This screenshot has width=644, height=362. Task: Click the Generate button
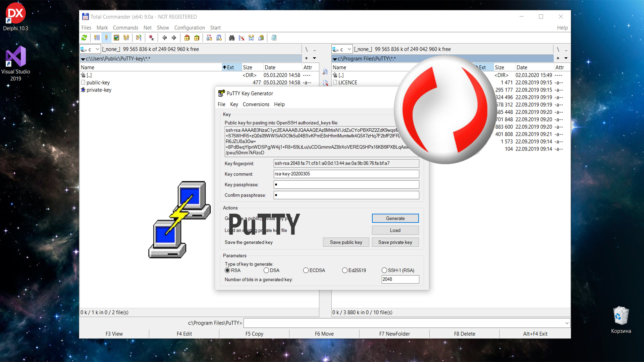[x=395, y=218]
